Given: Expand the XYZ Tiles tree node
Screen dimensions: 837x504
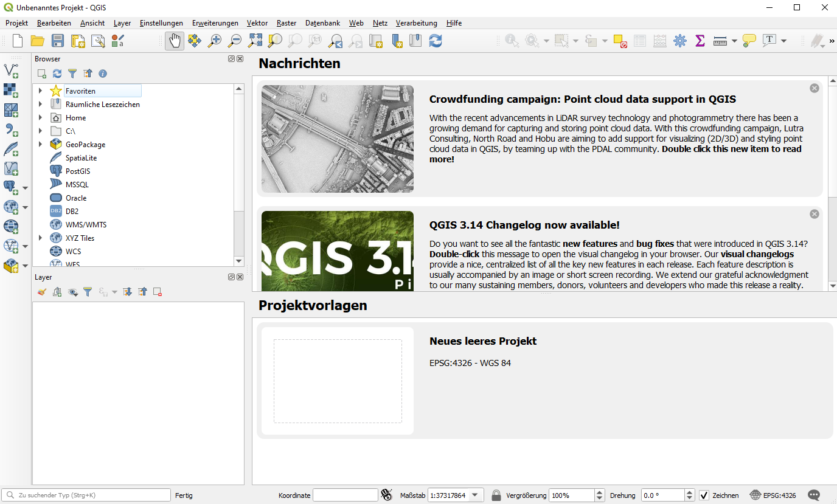Looking at the screenshot, I should pyautogui.click(x=40, y=238).
